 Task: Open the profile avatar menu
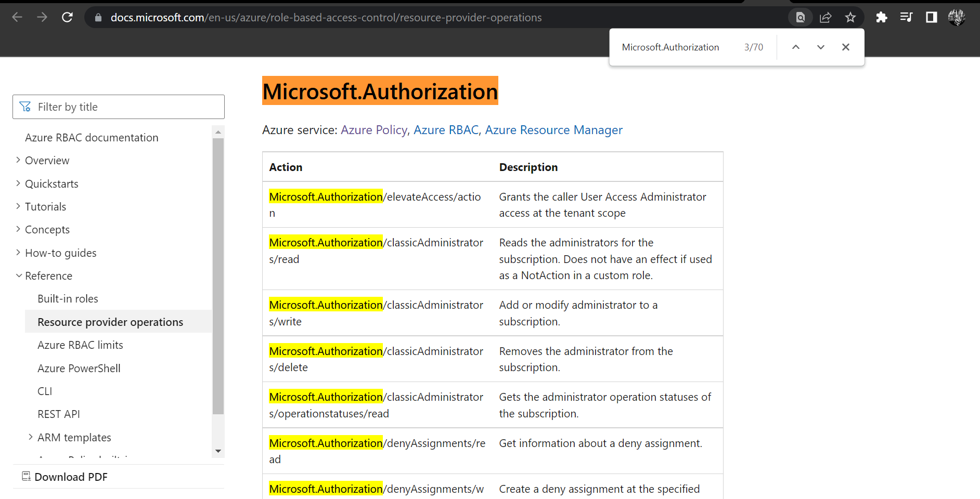pyautogui.click(x=957, y=17)
